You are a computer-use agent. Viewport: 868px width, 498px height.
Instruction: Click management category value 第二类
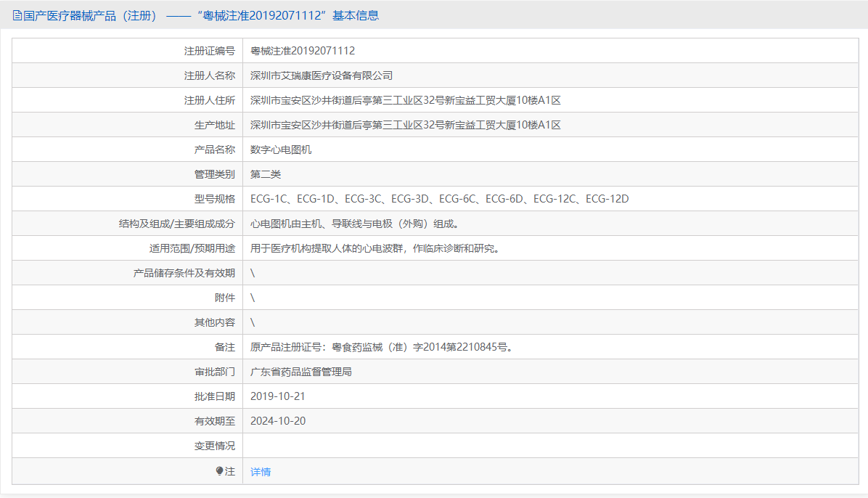(x=266, y=174)
